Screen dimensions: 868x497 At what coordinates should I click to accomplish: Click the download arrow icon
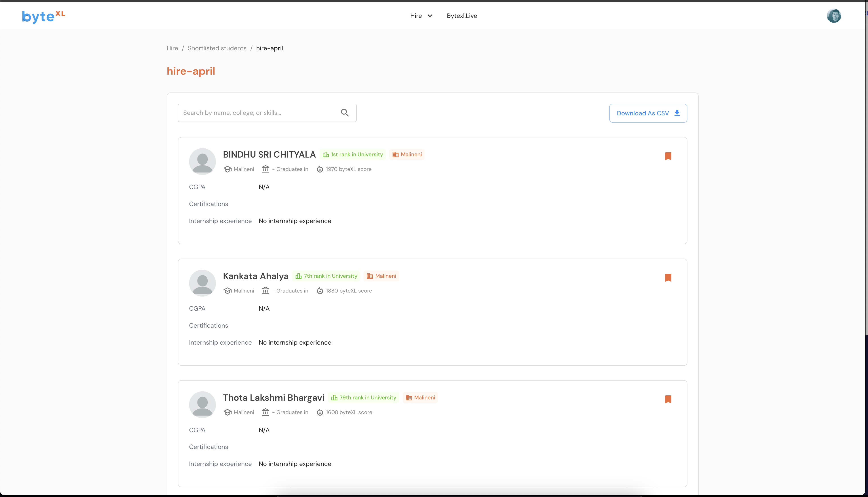pos(677,113)
